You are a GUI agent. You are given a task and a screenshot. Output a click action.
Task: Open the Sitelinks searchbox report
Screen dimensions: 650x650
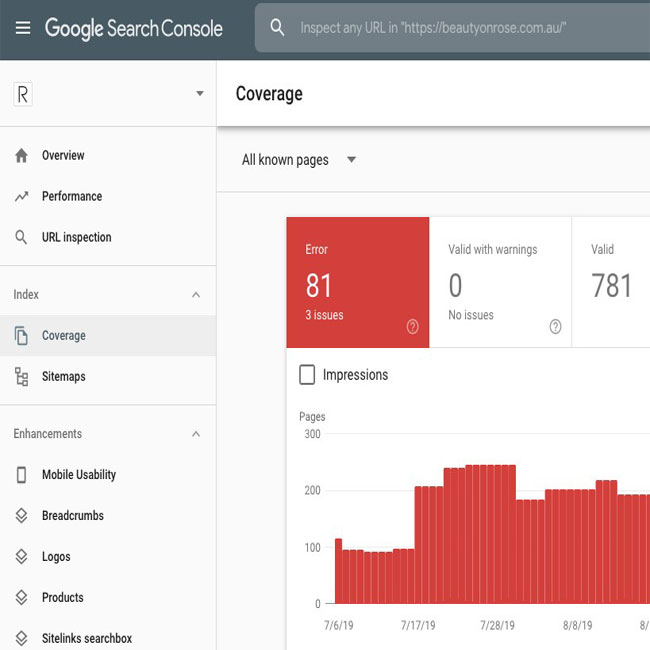coord(86,639)
